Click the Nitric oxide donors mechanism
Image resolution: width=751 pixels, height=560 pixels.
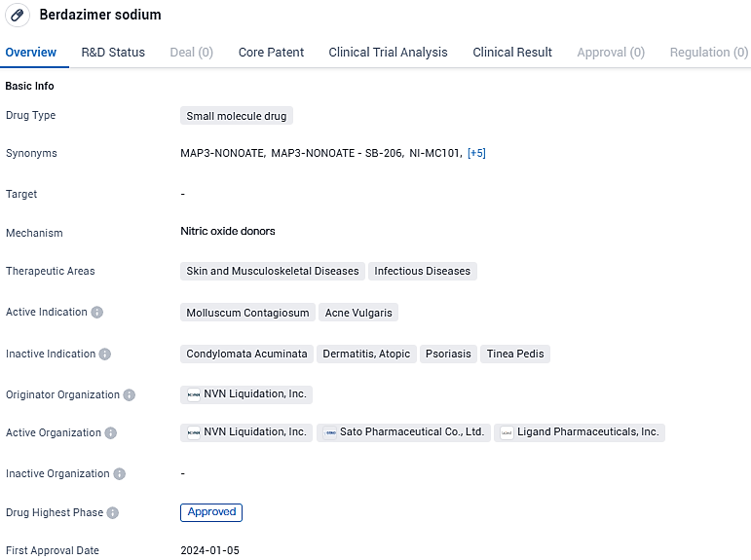[228, 232]
